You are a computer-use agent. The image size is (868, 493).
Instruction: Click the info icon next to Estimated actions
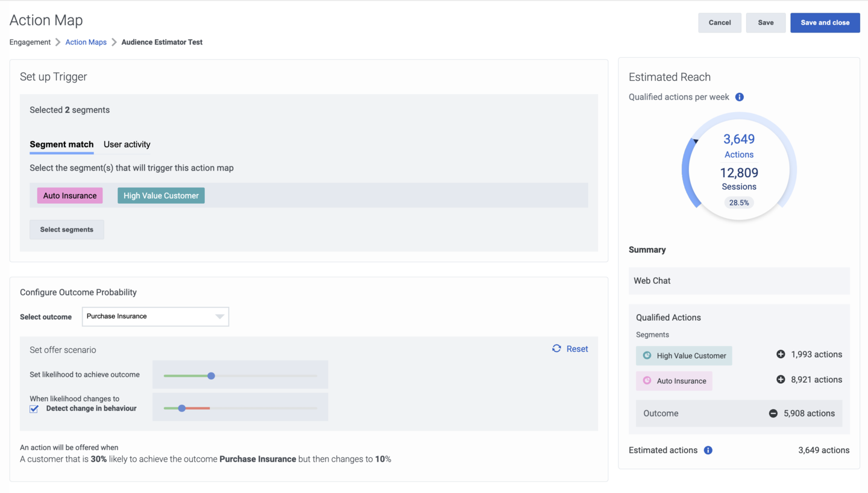click(x=708, y=450)
